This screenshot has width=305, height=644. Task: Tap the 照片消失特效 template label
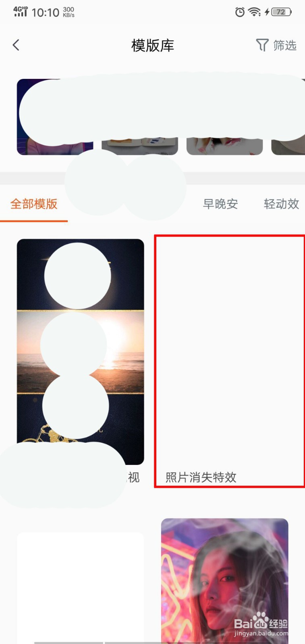[201, 477]
